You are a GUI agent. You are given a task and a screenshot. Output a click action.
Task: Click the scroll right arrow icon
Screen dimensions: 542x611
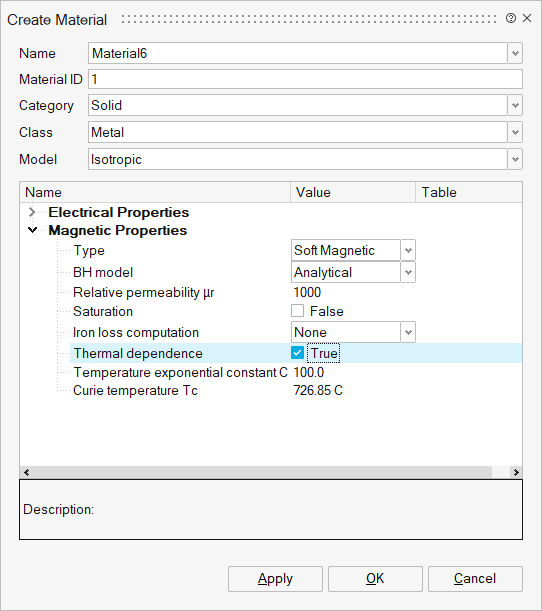coord(516,472)
